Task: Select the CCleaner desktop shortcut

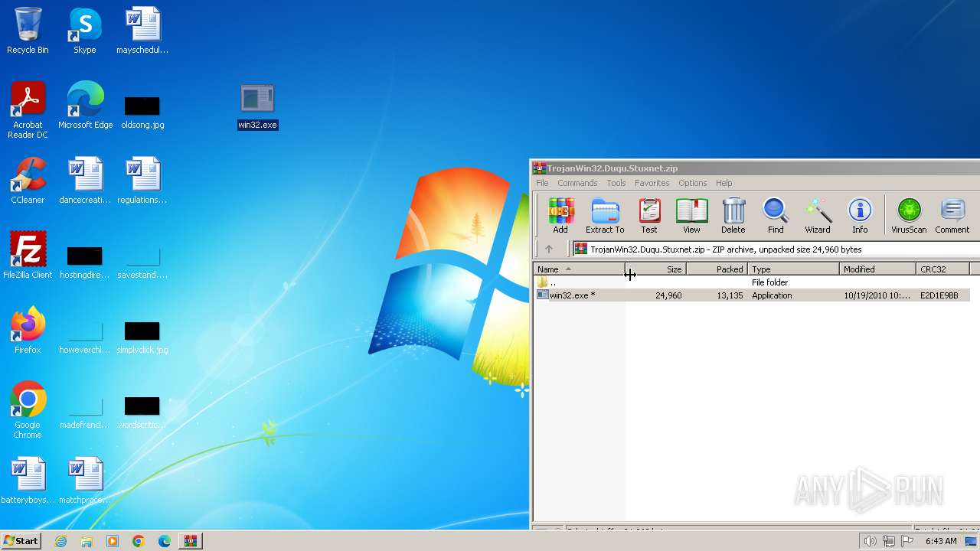Action: pos(28,181)
